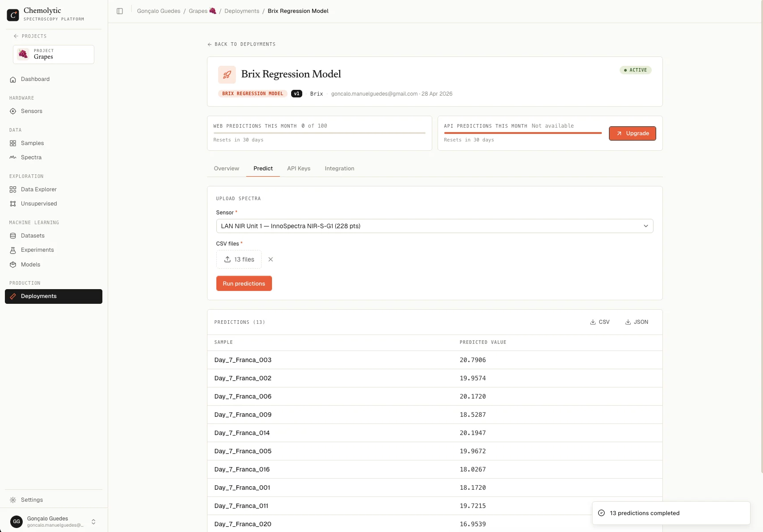This screenshot has width=763, height=532.
Task: Click the back arrow next to Projects
Action: (16, 36)
